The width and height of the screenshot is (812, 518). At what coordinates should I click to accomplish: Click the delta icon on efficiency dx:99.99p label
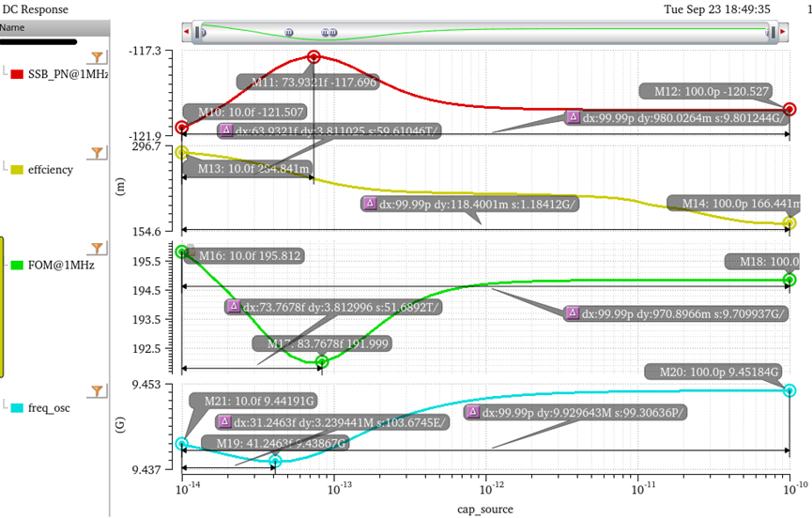[369, 204]
